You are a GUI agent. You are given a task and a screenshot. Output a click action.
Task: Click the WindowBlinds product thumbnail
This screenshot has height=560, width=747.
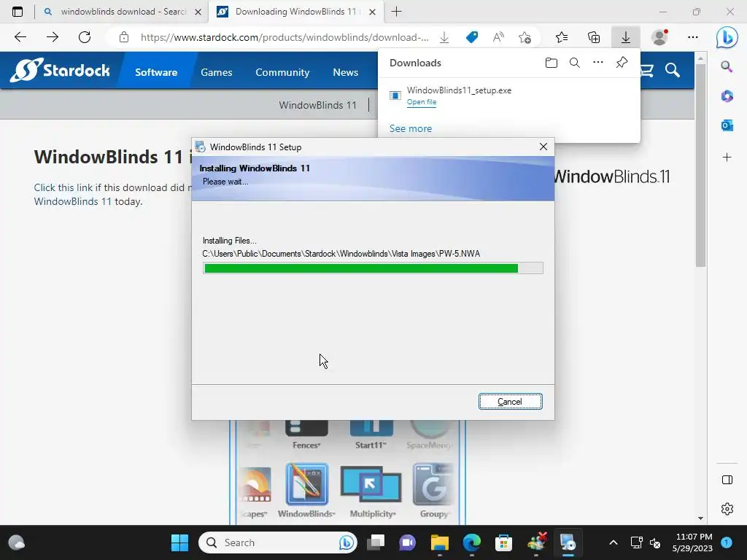(306, 491)
